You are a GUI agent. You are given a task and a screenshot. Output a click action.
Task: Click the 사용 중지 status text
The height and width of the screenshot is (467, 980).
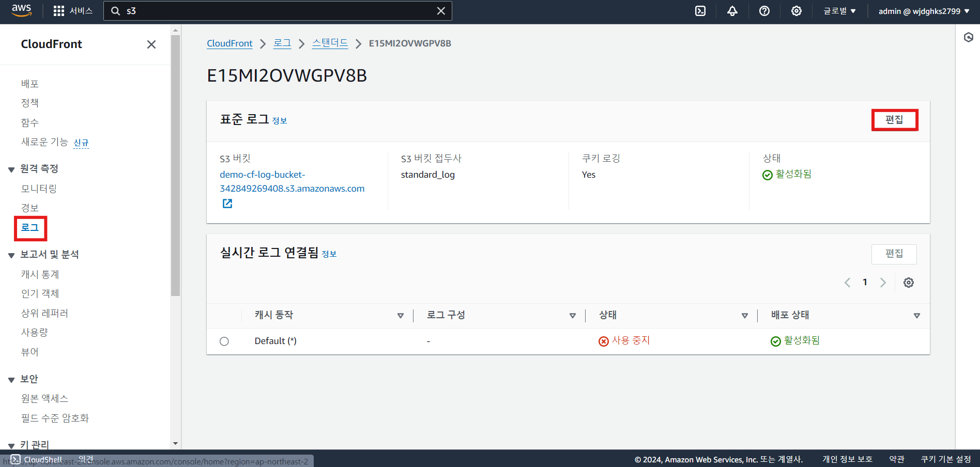pos(631,340)
